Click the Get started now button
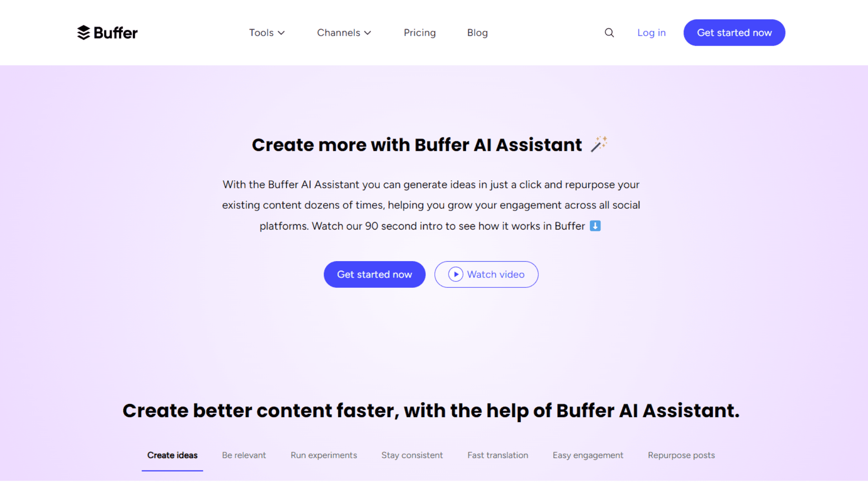 coord(374,274)
